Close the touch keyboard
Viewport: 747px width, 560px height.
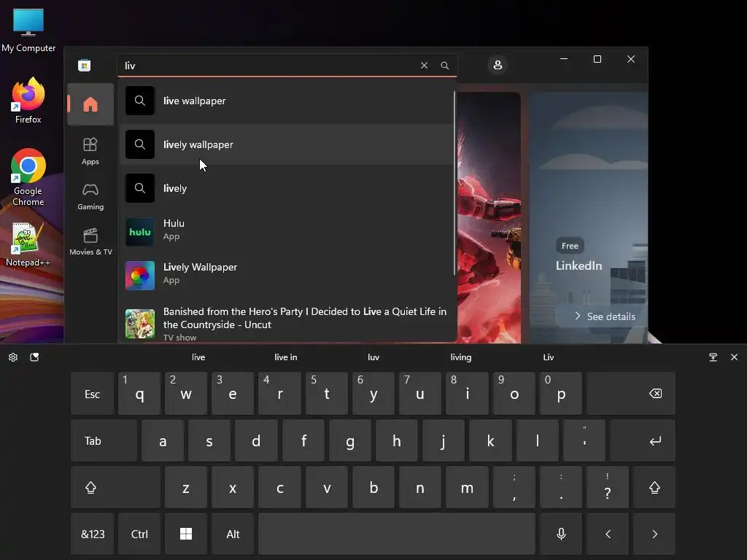coord(734,357)
